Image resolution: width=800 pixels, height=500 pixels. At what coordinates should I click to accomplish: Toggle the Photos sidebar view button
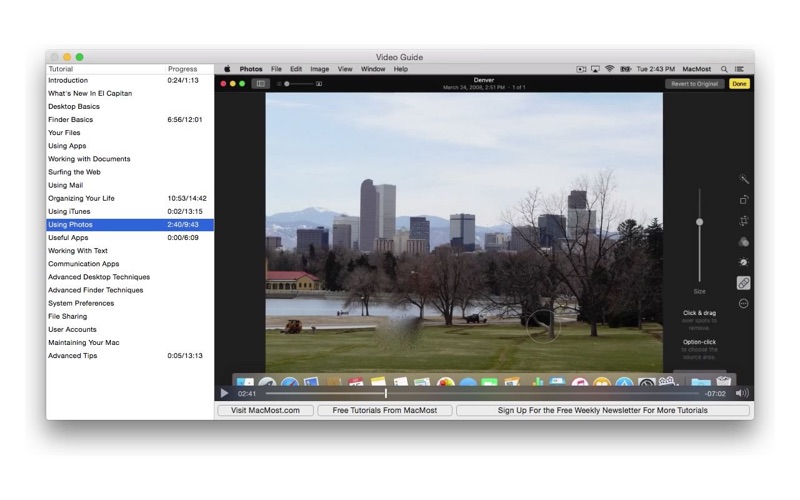click(260, 84)
